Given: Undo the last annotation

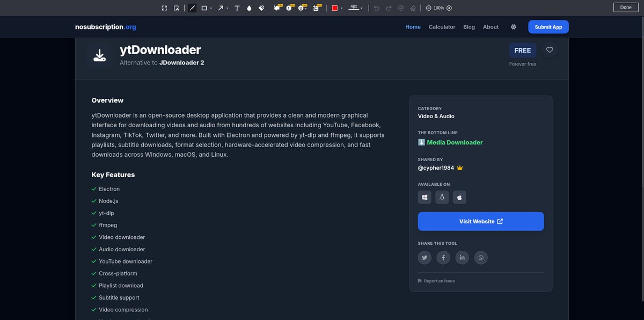Looking at the screenshot, I should [376, 8].
